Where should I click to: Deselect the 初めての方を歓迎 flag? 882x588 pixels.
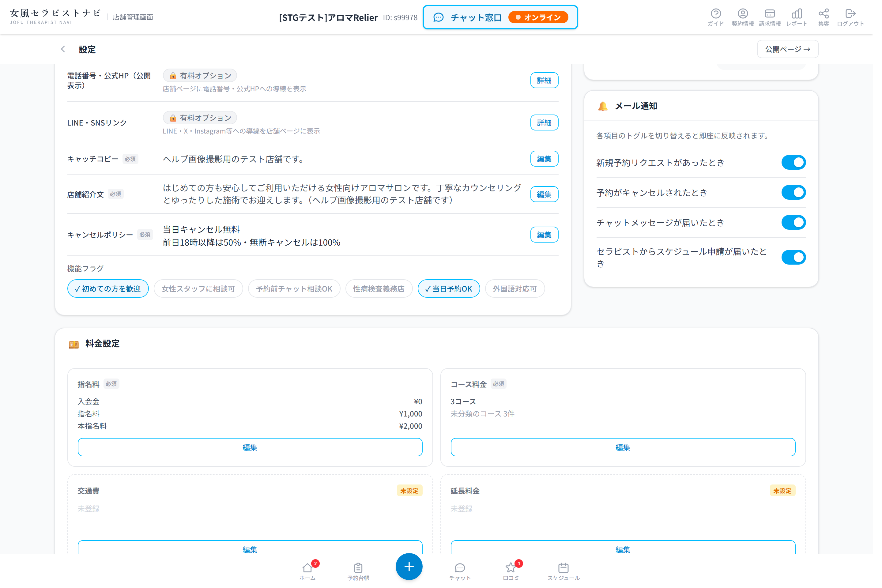tap(109, 291)
